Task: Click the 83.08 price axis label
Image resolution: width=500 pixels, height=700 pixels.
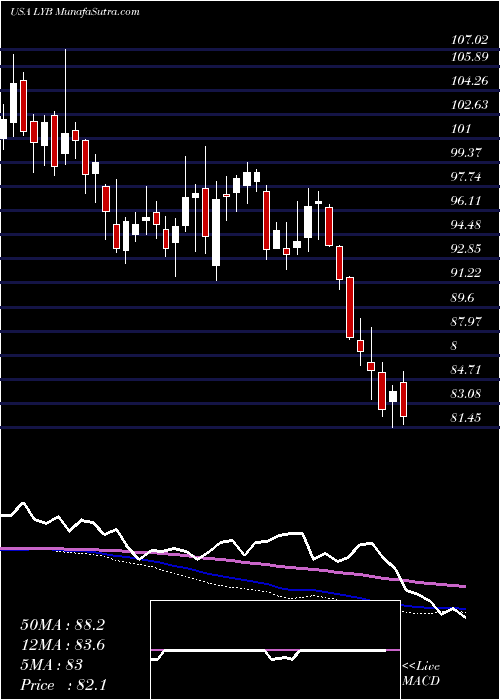Action: [x=467, y=394]
